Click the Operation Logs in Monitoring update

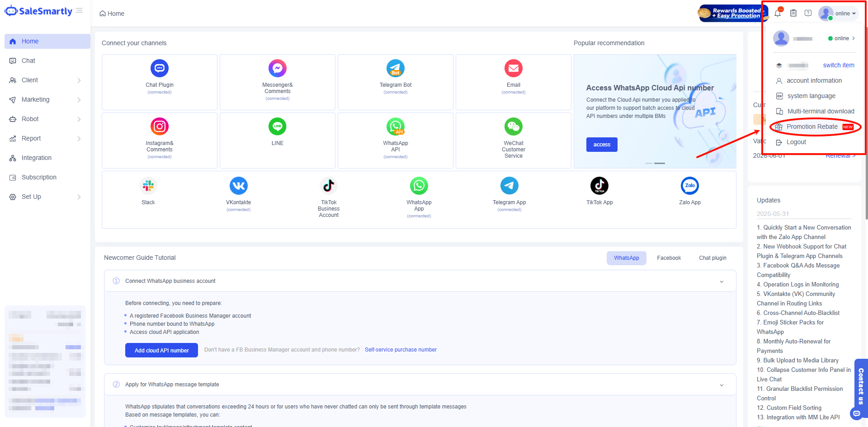(798, 285)
